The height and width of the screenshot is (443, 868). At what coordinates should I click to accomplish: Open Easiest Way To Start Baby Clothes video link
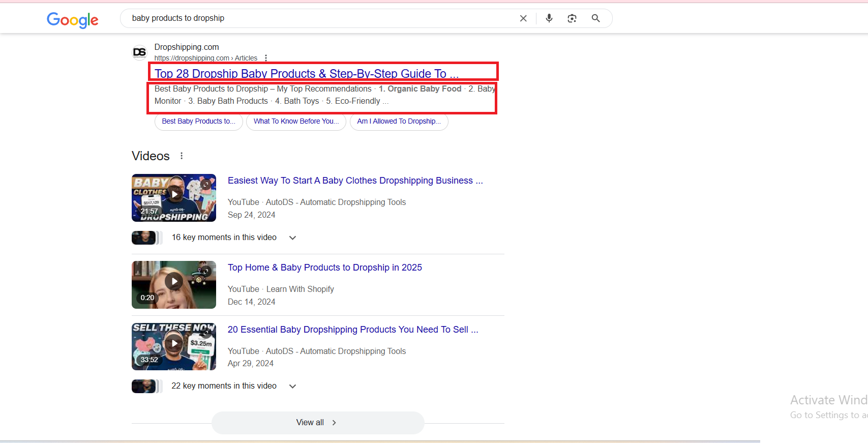(x=355, y=181)
